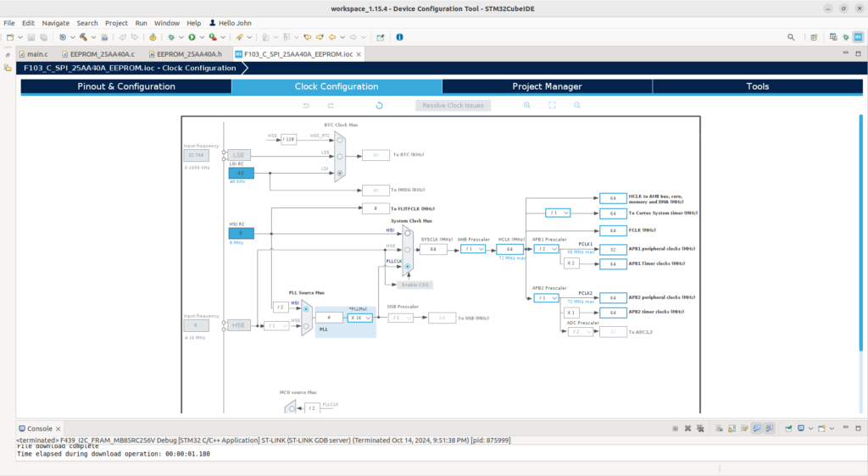Screen dimensions: 868x476
Task: Click the clock diagram Undo arrow icon
Action: (x=306, y=105)
